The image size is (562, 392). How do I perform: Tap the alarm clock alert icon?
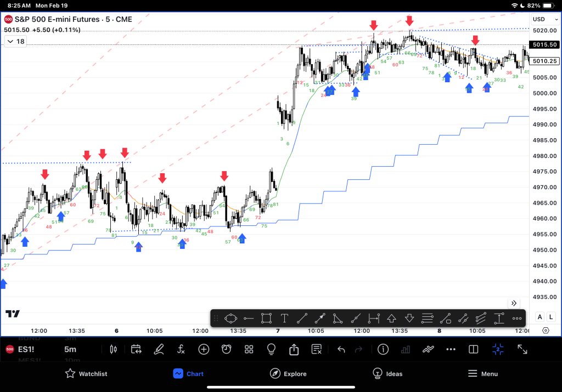tap(226, 349)
